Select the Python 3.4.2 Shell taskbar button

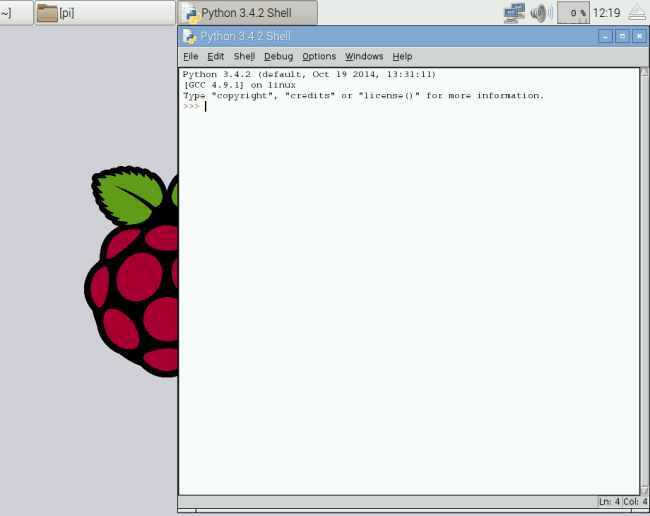coord(248,13)
